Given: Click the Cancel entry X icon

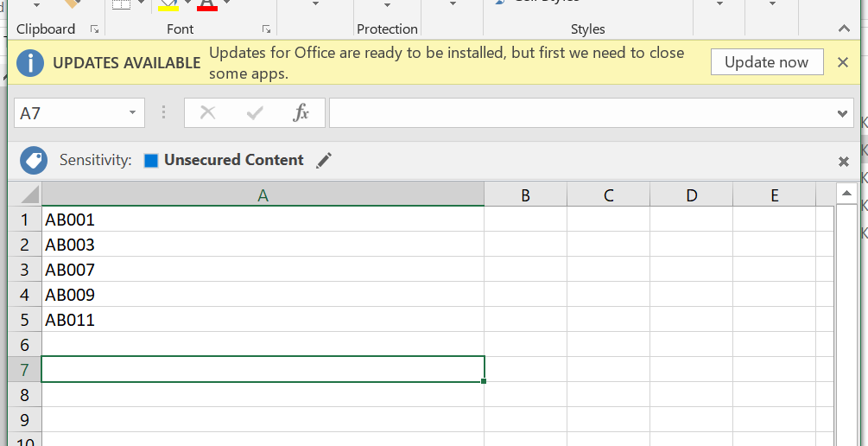Looking at the screenshot, I should (207, 112).
